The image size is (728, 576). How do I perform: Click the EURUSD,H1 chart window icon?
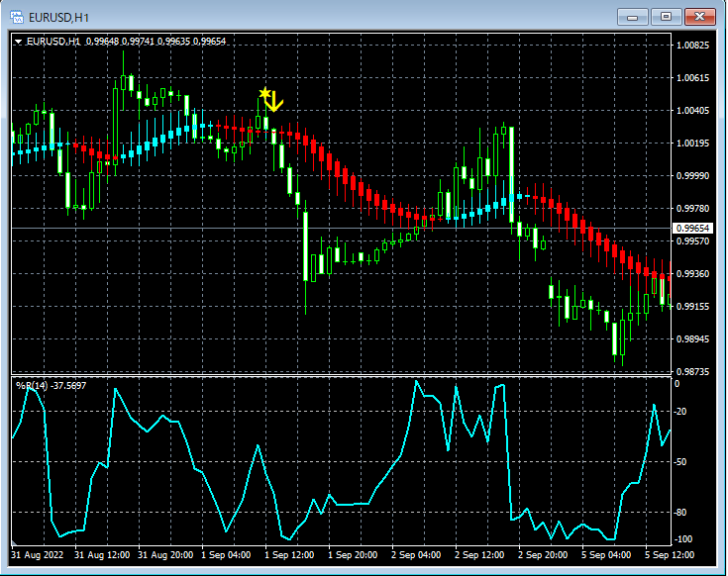pyautogui.click(x=17, y=18)
